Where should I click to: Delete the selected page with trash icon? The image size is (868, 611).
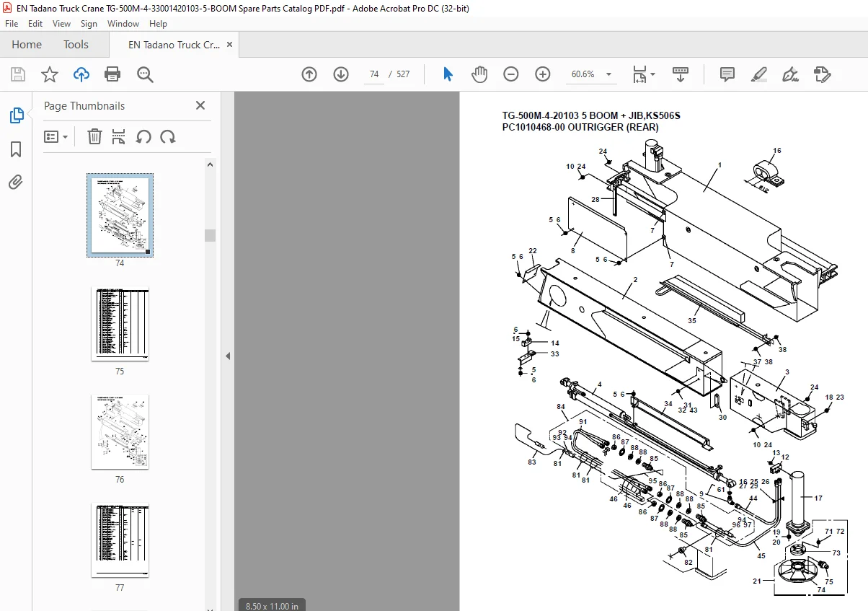[x=94, y=136]
